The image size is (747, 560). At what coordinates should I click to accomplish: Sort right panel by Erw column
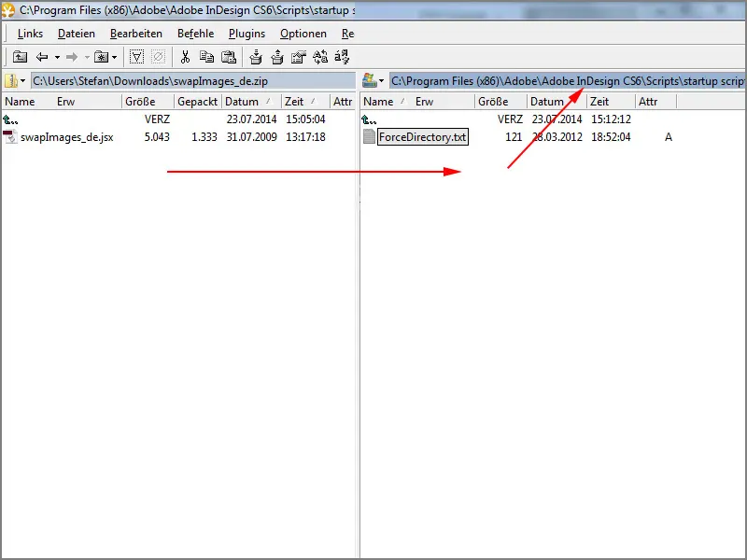point(424,102)
